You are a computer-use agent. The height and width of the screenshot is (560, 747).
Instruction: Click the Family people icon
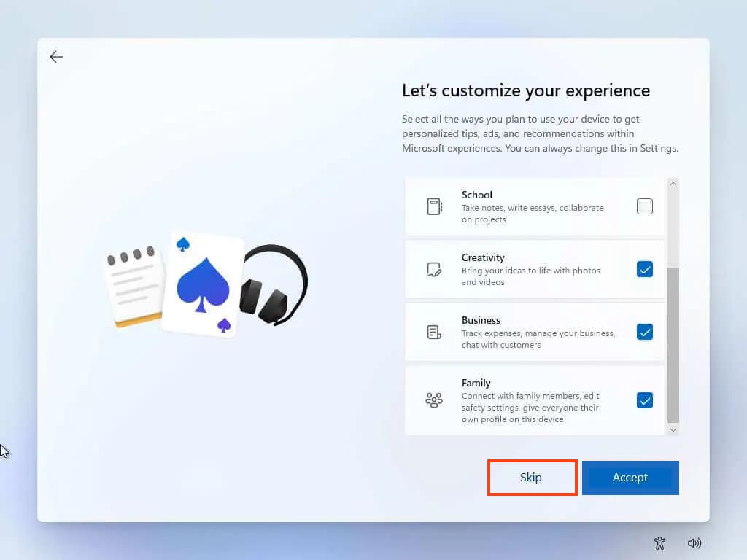[x=434, y=400]
